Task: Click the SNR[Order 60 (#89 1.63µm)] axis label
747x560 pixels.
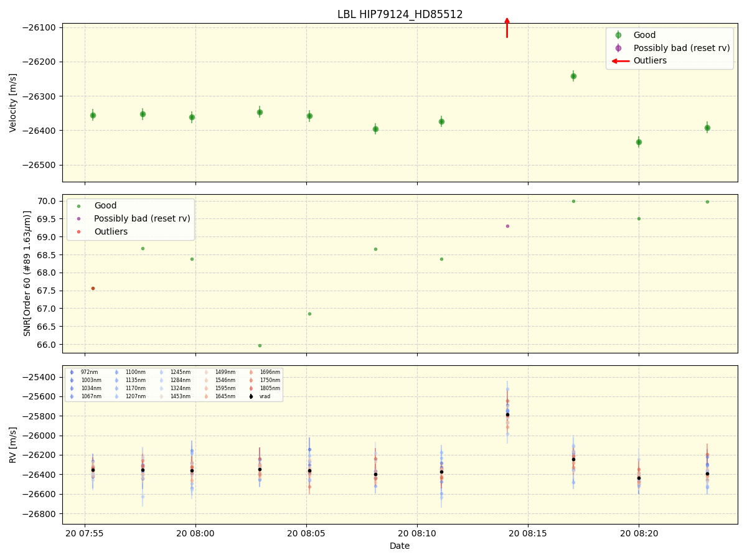Action: pyautogui.click(x=27, y=273)
